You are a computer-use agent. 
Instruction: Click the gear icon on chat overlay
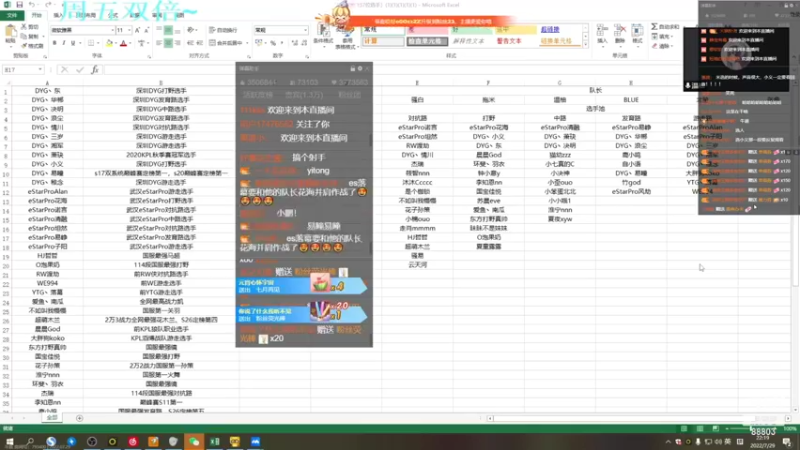(x=360, y=68)
